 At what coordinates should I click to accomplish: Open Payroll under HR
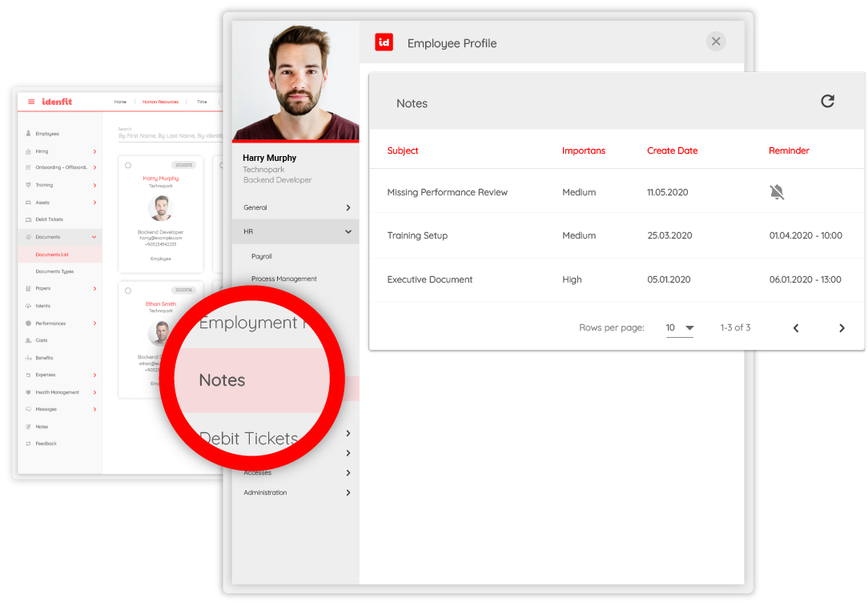coord(262,256)
